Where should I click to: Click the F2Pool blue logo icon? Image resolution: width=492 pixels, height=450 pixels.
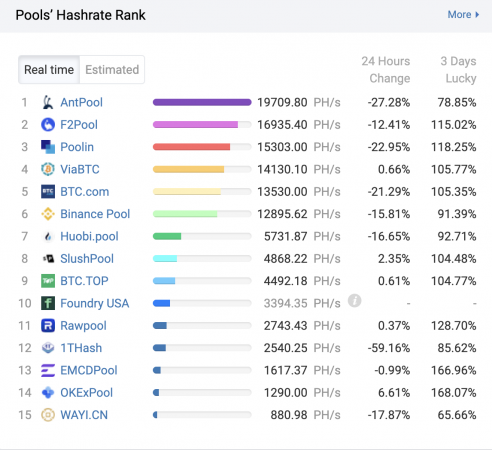pyautogui.click(x=48, y=125)
